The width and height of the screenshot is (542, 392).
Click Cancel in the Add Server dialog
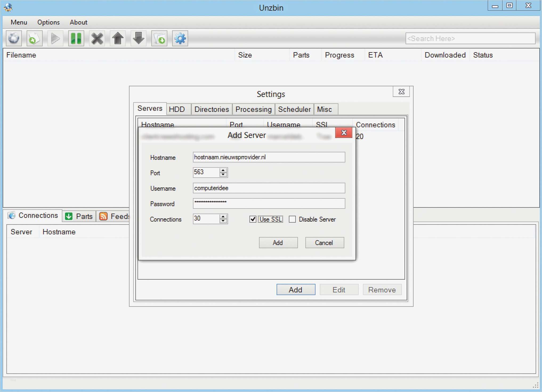coord(324,243)
